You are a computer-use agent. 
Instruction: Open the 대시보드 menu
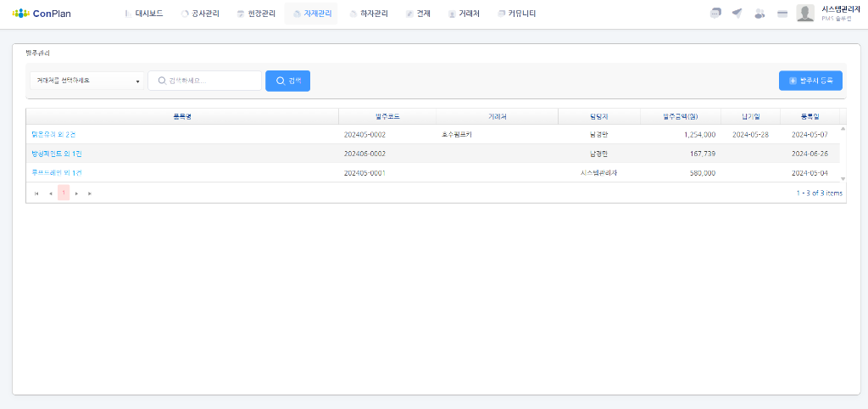coord(144,14)
